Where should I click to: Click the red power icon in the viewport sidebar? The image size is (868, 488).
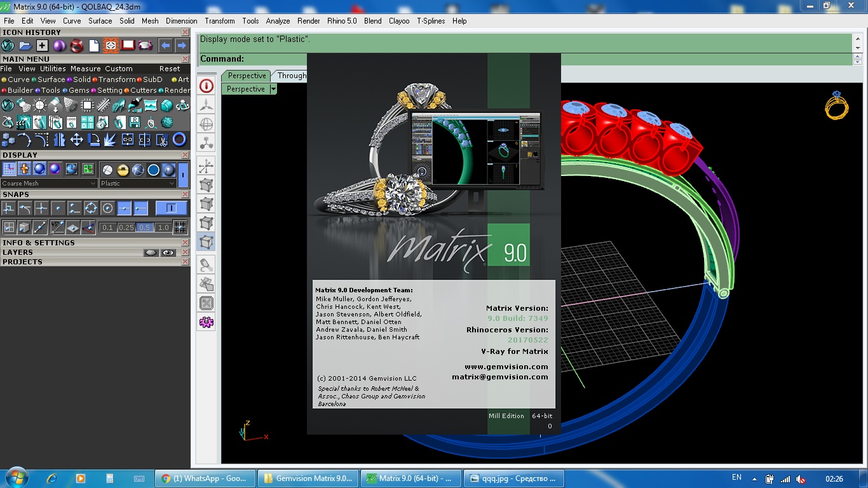[x=207, y=86]
